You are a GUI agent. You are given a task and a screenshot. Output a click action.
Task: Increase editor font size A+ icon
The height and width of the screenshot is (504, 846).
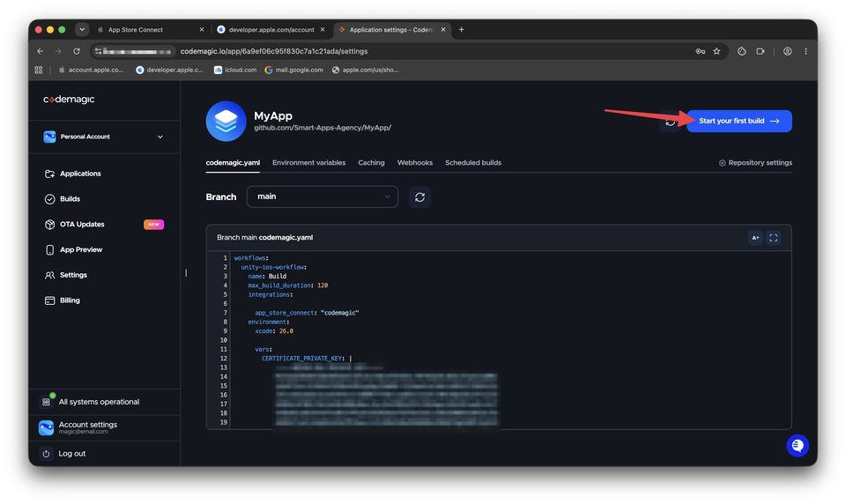(755, 238)
